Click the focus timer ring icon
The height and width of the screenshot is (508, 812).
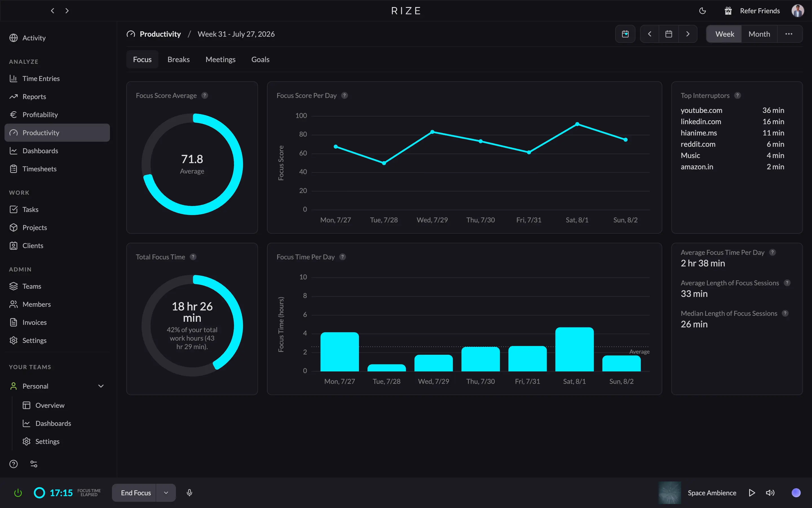tap(39, 493)
